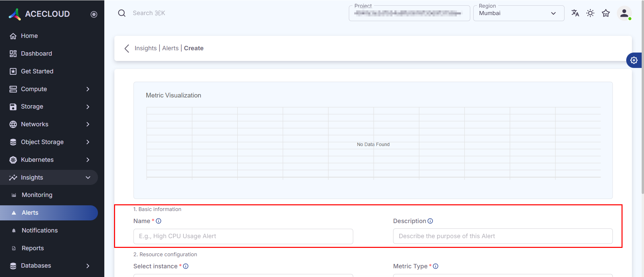Open Notifications in the sidebar

pos(40,230)
